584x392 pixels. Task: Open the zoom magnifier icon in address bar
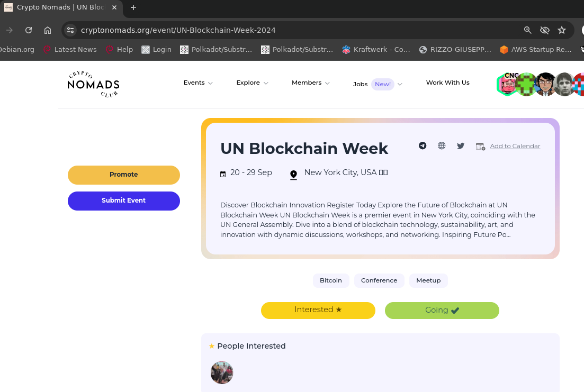[527, 30]
